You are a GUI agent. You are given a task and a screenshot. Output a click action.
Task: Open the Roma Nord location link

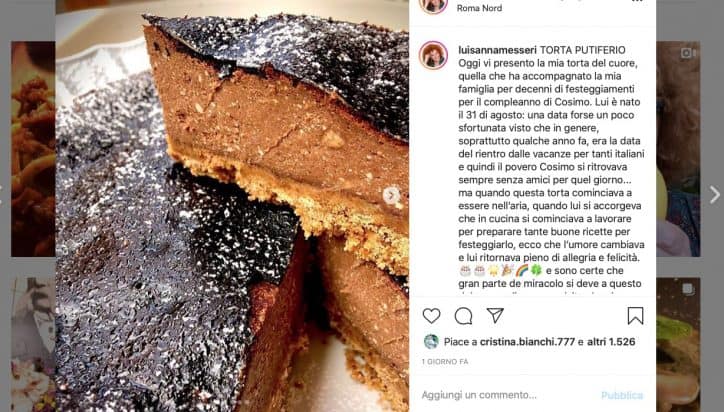click(479, 8)
